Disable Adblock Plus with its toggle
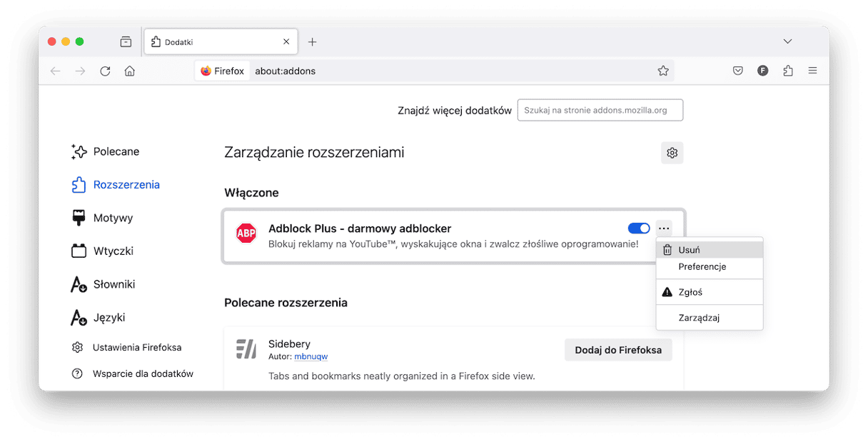 (x=639, y=228)
